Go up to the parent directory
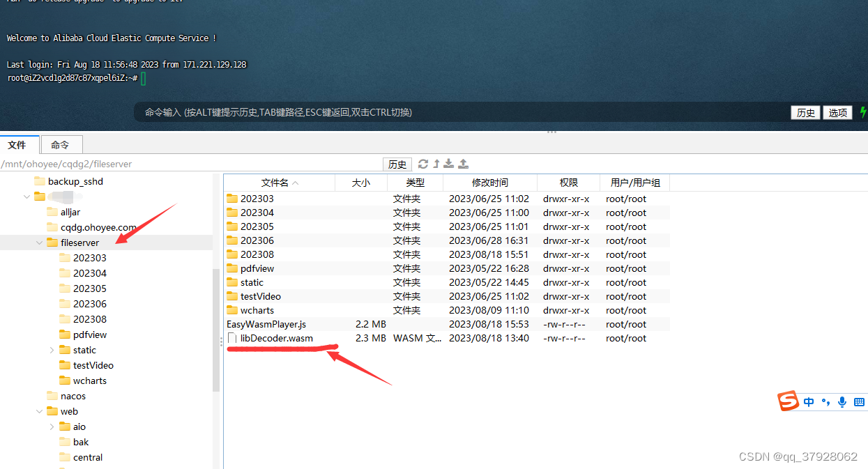Viewport: 868px width, 469px height. coord(436,164)
